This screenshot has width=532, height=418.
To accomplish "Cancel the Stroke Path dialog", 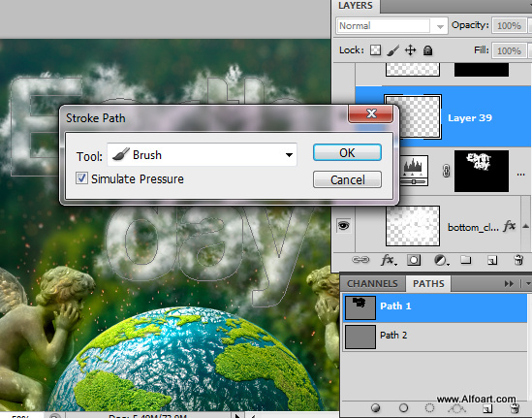I will 347,179.
